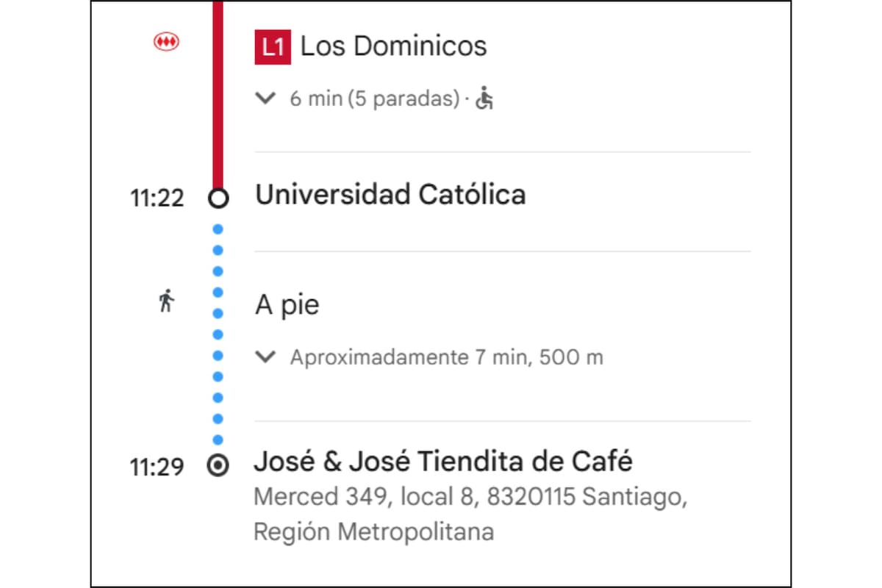Screen dimensions: 882x588
Task: Select the 11:22 departure time
Action: click(156, 198)
